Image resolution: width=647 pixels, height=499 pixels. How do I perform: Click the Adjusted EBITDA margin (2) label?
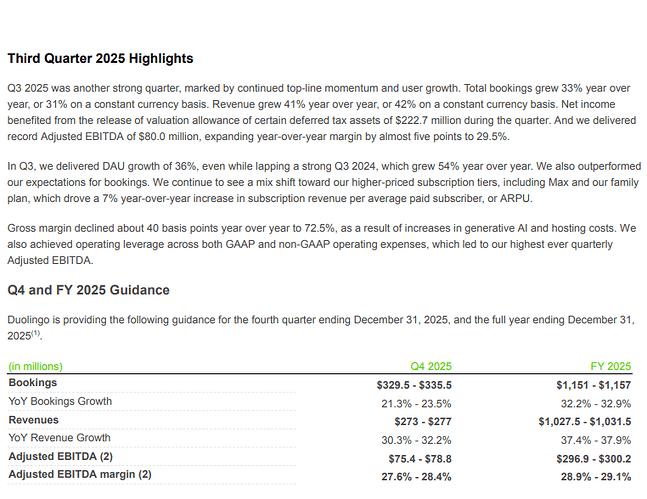coord(80,474)
